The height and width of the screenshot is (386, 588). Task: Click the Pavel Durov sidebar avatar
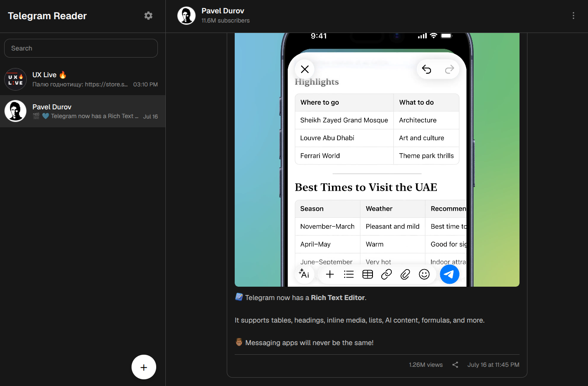15,111
